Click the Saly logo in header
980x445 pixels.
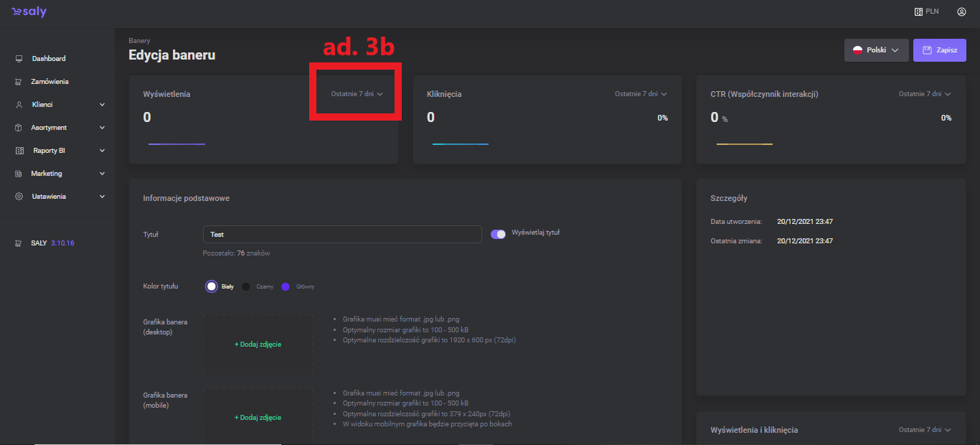(29, 12)
